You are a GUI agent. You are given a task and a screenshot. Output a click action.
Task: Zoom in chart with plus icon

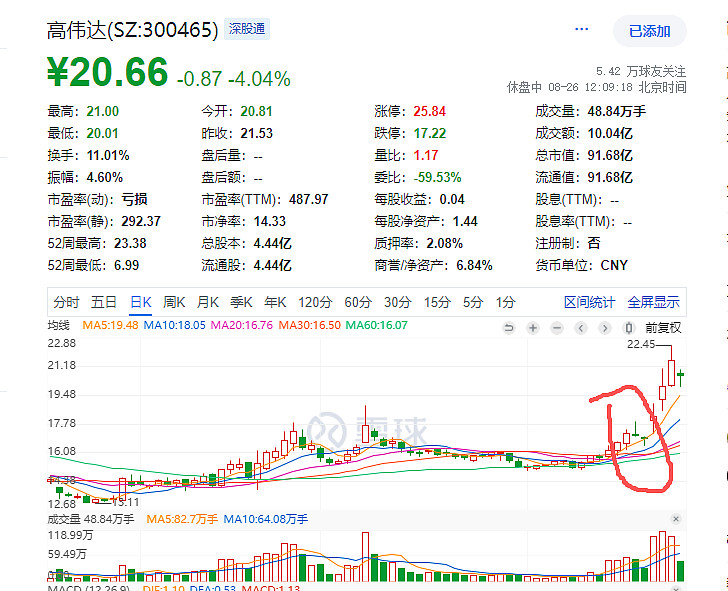pyautogui.click(x=533, y=328)
